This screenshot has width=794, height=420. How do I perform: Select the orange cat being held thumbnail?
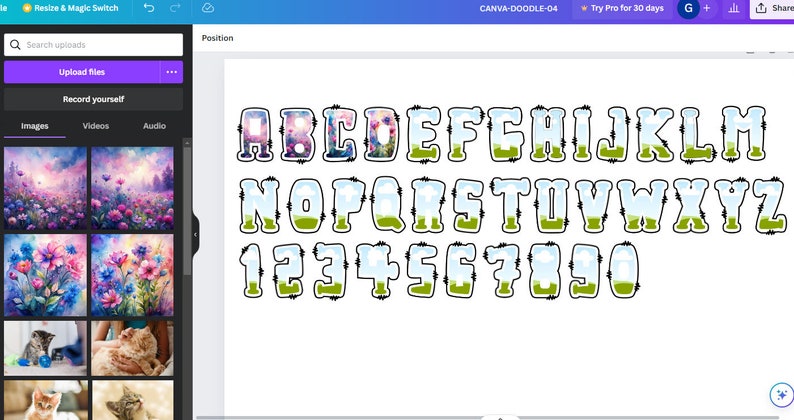pyautogui.click(x=132, y=348)
